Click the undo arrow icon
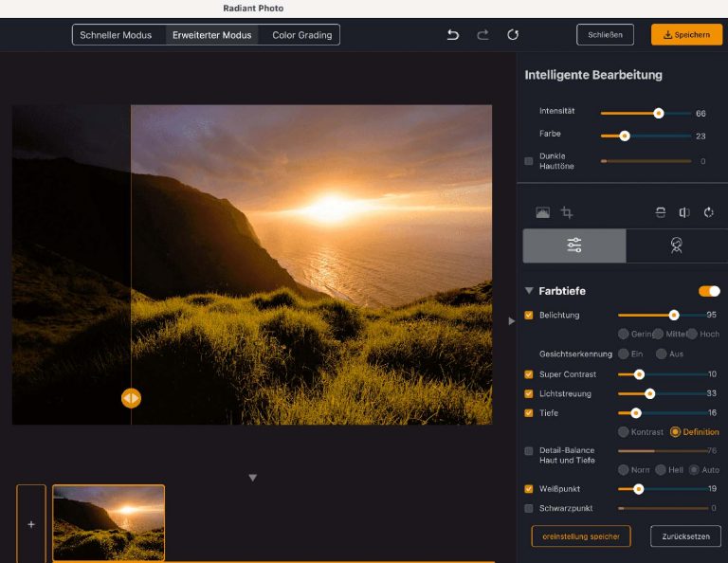 tap(453, 35)
